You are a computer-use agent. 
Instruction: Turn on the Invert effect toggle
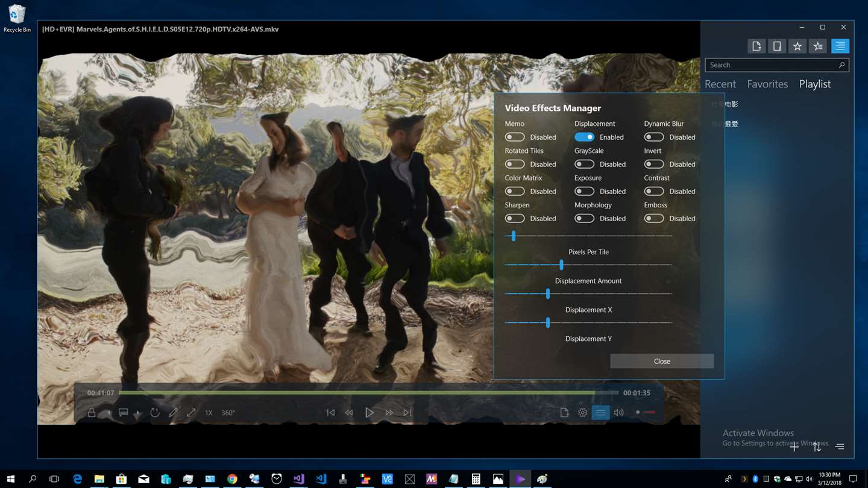pos(654,164)
